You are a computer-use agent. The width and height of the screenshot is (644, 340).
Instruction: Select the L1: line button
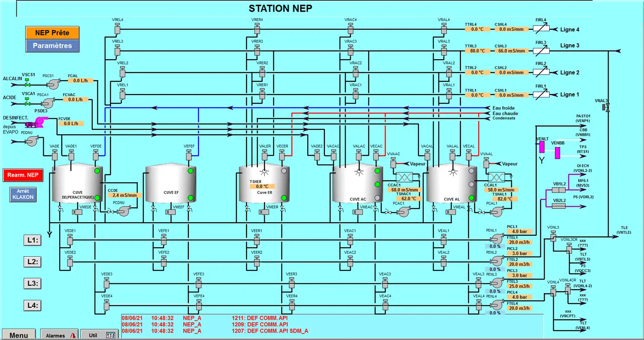(x=33, y=240)
